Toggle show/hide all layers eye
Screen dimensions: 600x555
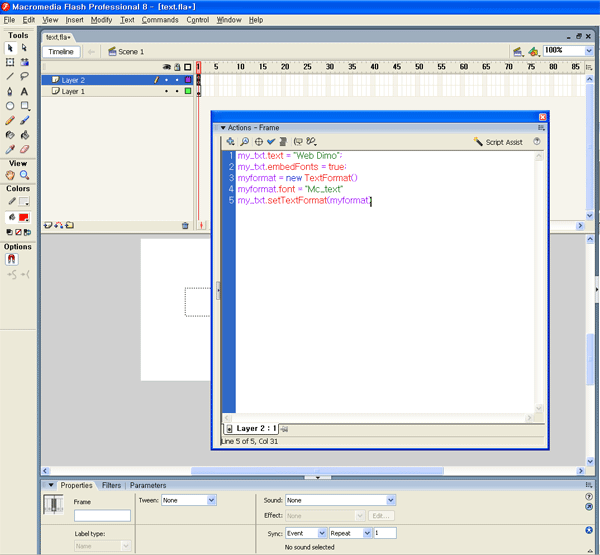(166, 67)
